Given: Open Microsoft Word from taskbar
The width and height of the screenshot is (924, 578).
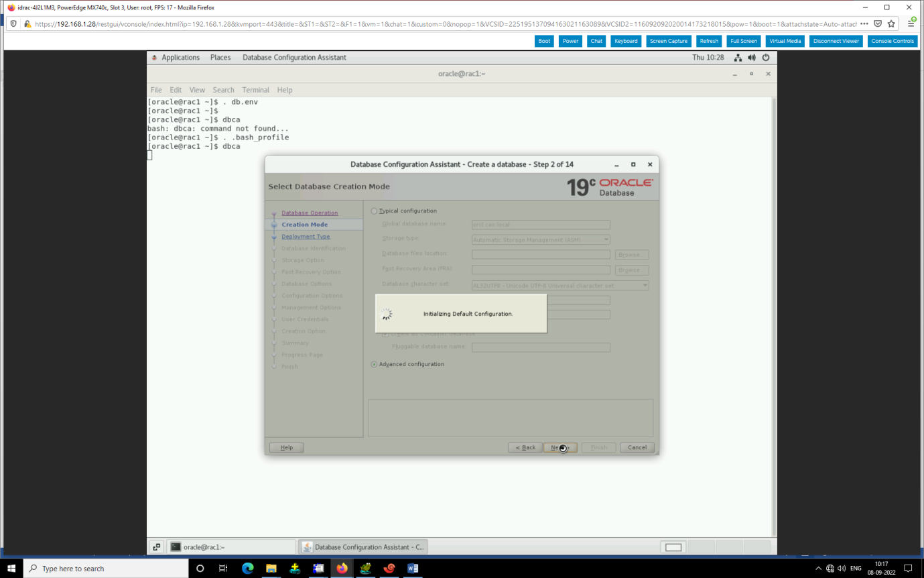Looking at the screenshot, I should pyautogui.click(x=413, y=568).
